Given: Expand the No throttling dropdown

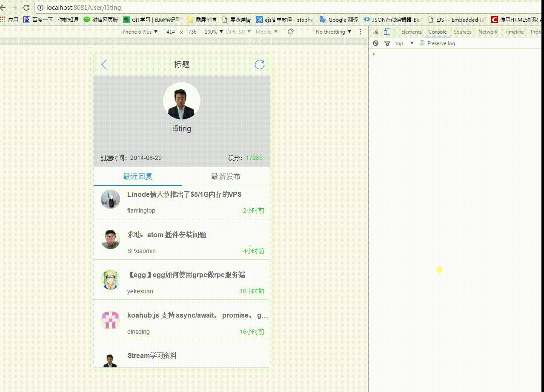Looking at the screenshot, I should click(x=333, y=32).
